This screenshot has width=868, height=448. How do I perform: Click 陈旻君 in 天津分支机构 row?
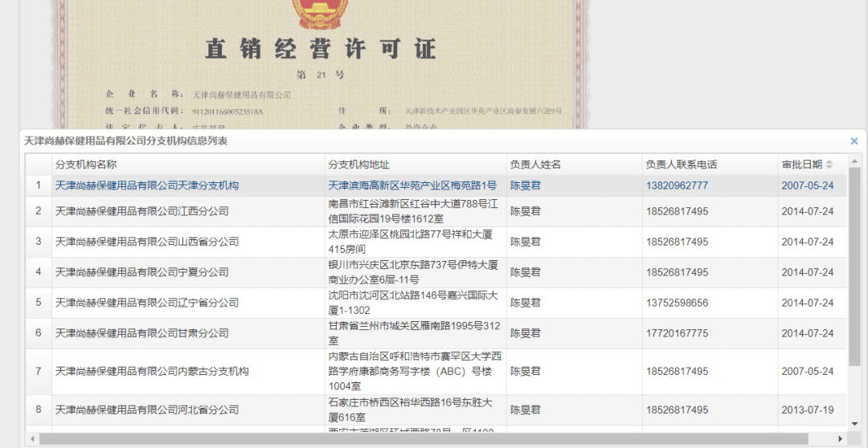(526, 185)
